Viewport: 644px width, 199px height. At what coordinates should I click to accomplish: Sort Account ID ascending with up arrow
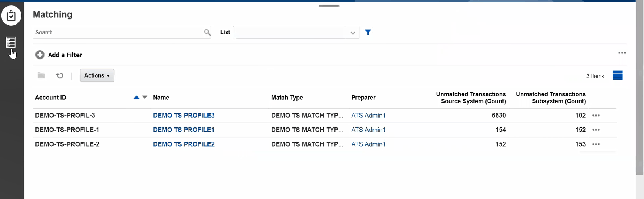pos(136,98)
